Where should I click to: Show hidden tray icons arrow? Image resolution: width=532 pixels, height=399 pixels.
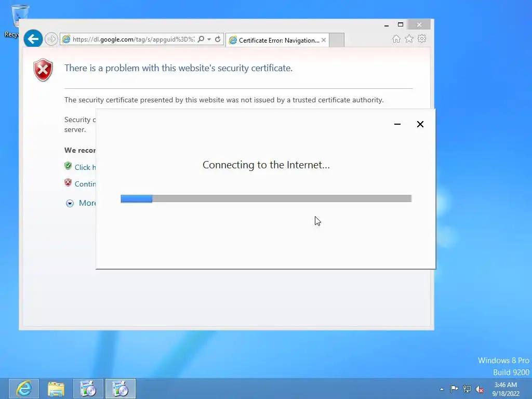point(442,389)
